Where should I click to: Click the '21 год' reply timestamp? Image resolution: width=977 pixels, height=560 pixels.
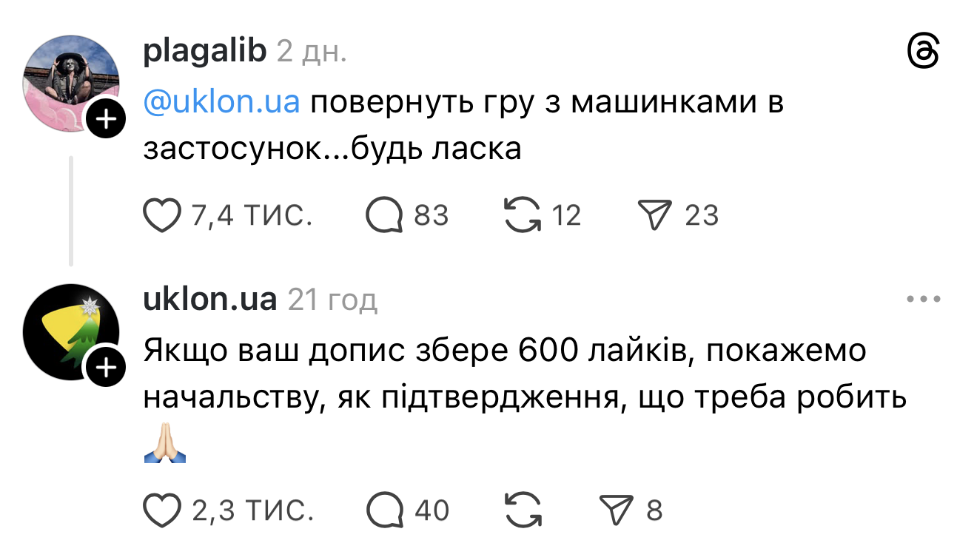[332, 300]
